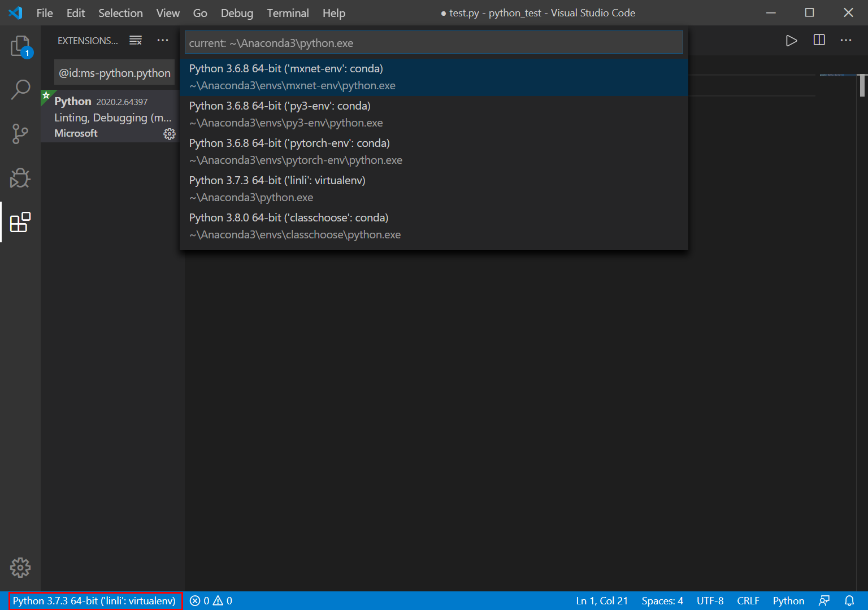Show errors and warnings count
The width and height of the screenshot is (868, 610).
(x=211, y=601)
